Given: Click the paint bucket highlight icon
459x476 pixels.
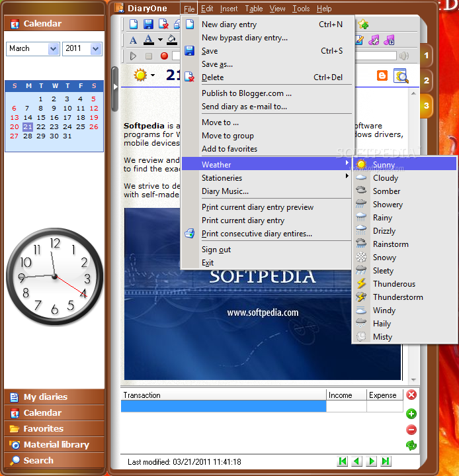Looking at the screenshot, I should coord(172,40).
